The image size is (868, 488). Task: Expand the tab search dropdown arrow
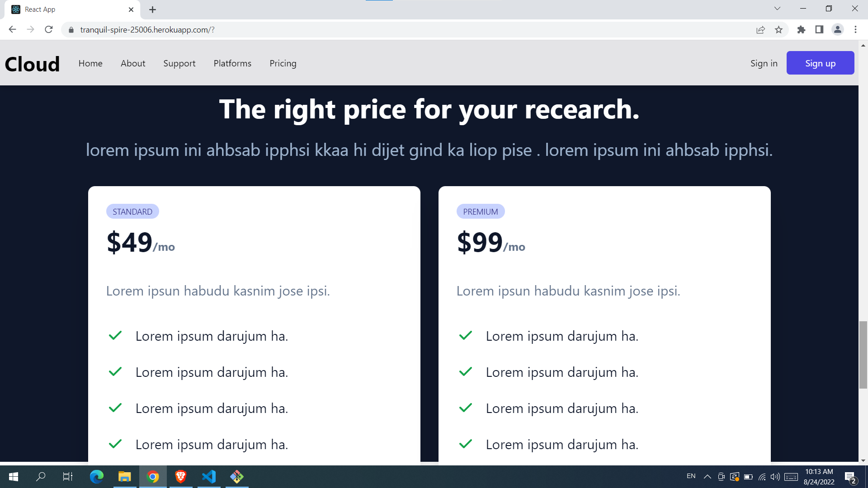[777, 9]
